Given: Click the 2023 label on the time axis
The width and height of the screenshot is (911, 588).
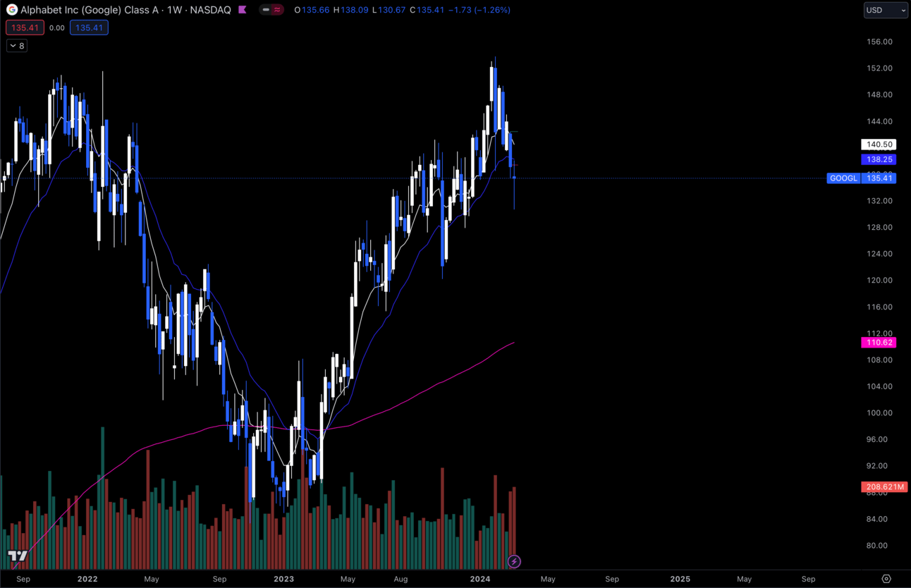Looking at the screenshot, I should pos(284,579).
